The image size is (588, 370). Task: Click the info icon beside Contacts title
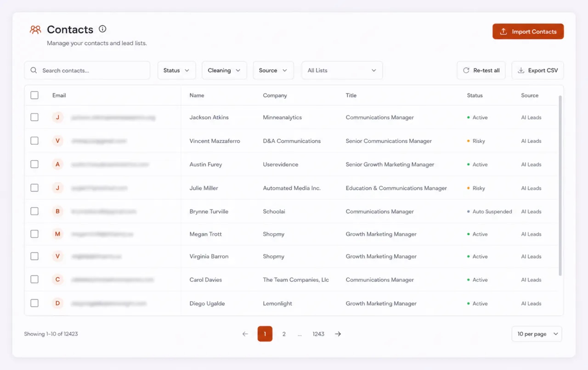pos(102,29)
